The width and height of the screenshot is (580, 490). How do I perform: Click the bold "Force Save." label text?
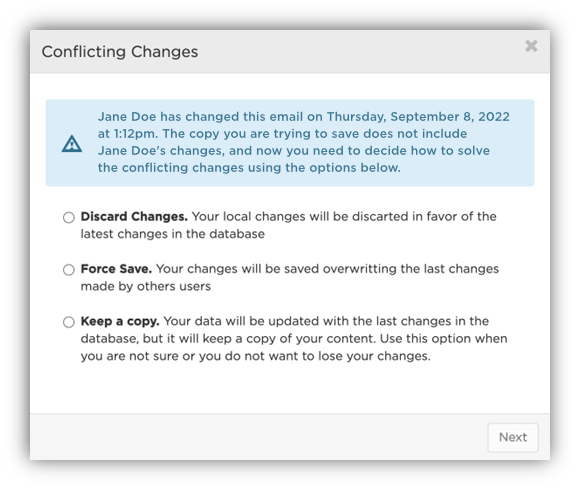pos(116,269)
